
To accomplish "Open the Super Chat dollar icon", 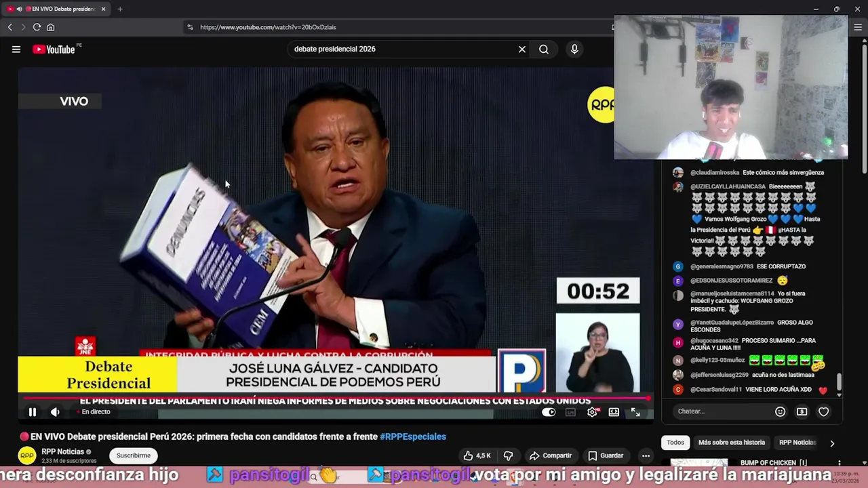I will [x=802, y=411].
